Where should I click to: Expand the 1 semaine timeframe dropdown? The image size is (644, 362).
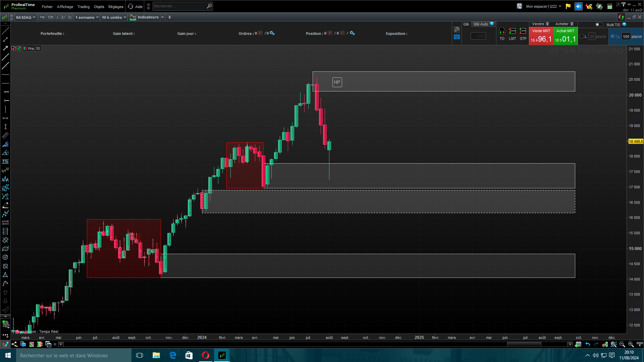coord(87,17)
